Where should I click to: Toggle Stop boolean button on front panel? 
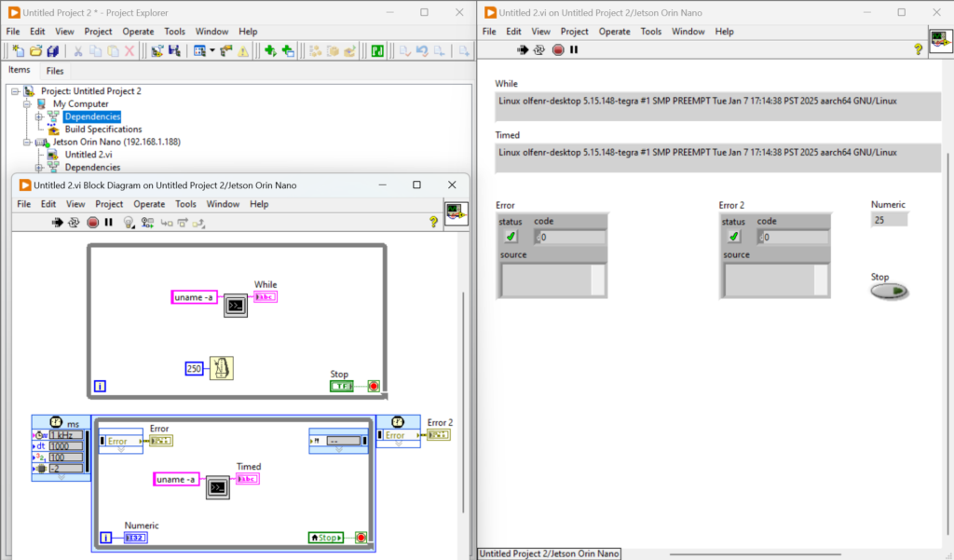(889, 292)
